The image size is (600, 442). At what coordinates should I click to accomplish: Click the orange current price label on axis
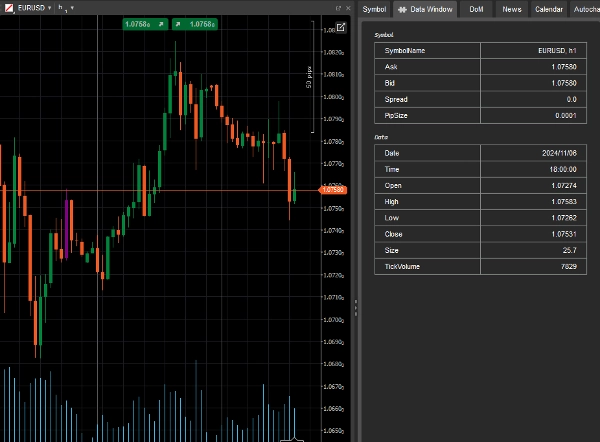click(x=332, y=189)
